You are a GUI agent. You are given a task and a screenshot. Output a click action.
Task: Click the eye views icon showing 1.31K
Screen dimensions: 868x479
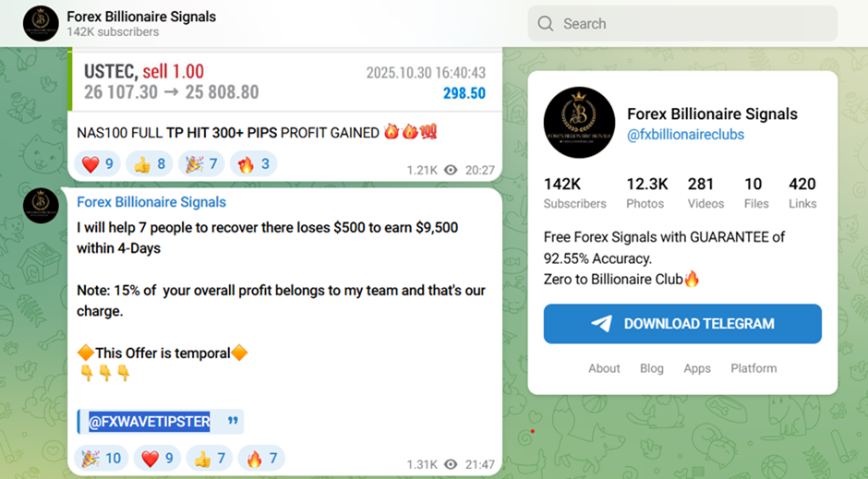(x=451, y=464)
